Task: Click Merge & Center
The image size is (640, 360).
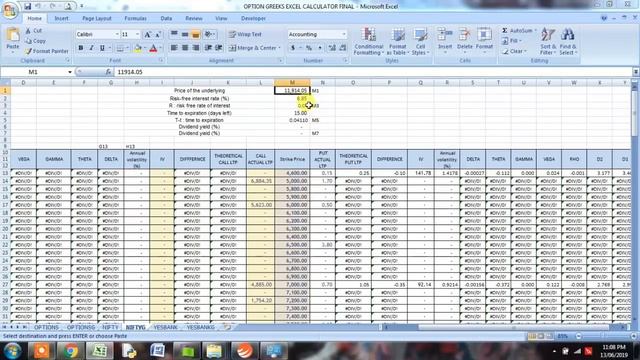Action: point(252,48)
